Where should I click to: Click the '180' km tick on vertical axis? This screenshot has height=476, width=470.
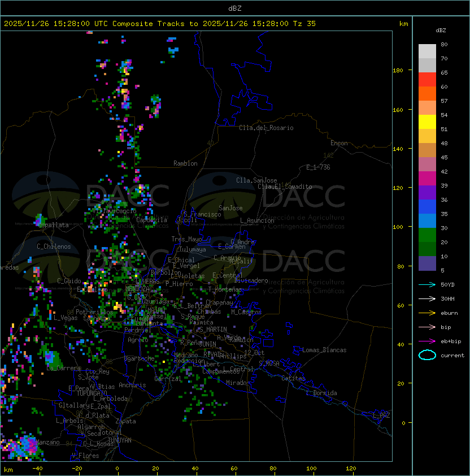click(398, 71)
